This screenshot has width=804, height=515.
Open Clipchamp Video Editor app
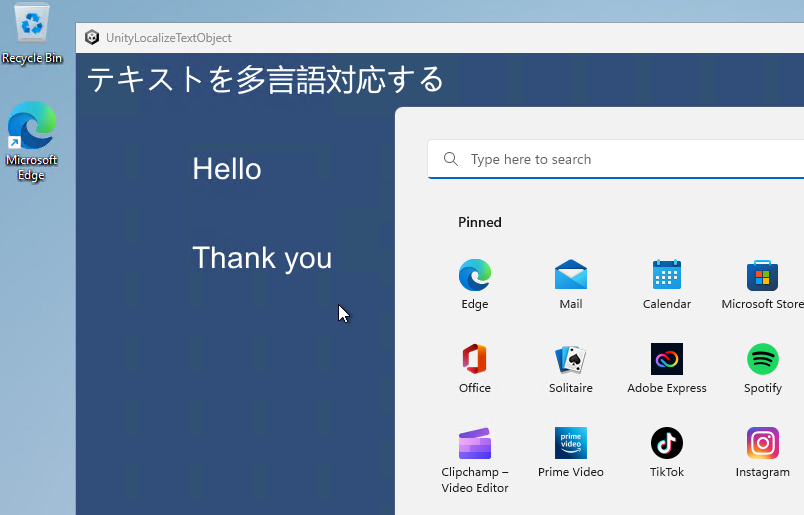point(475,460)
